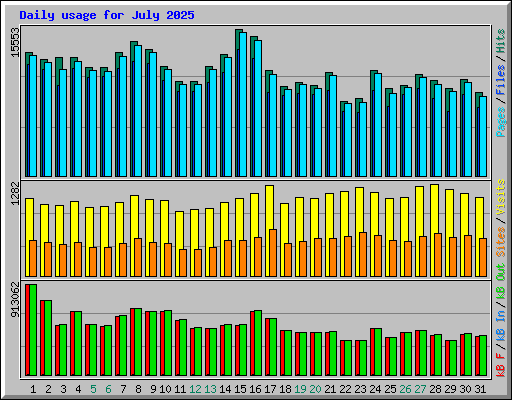Click day label 10 on the x-axis
This screenshot has height=400, width=512.
tap(165, 389)
